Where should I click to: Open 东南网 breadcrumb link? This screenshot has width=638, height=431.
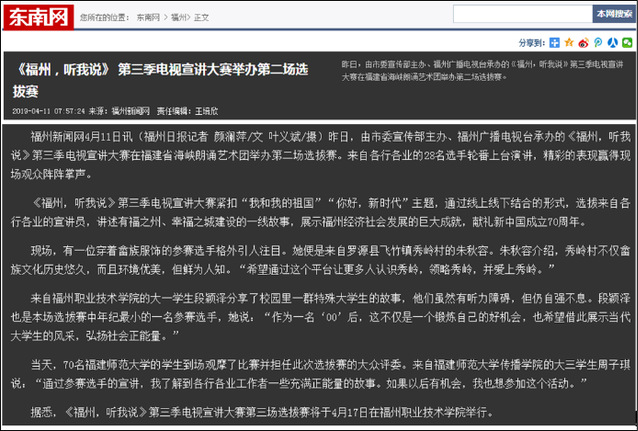pyautogui.click(x=147, y=17)
